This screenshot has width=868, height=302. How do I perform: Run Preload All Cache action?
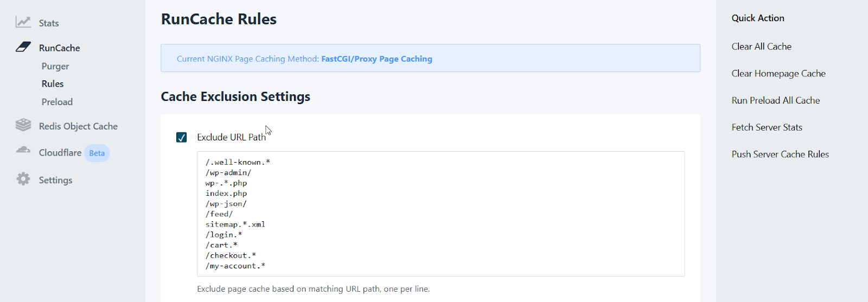775,100
